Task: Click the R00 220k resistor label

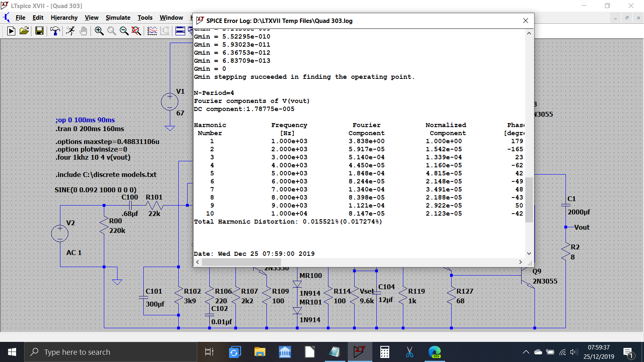Action: 117,226
